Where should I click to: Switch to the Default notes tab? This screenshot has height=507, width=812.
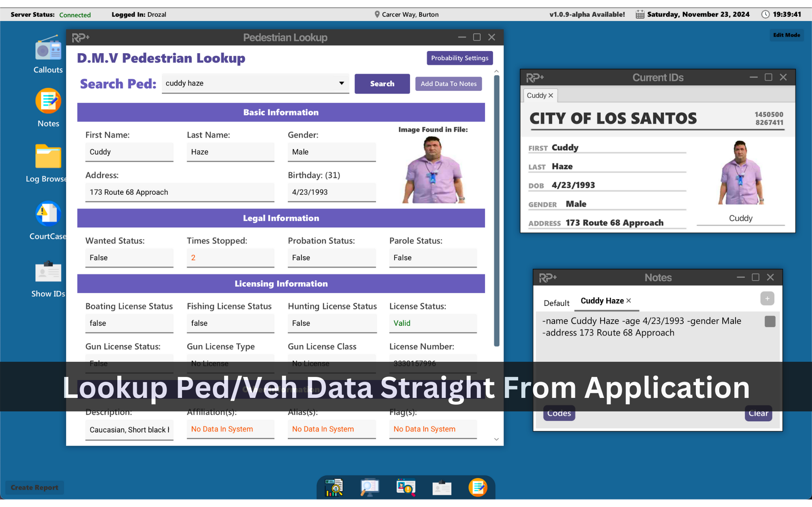coord(556,303)
